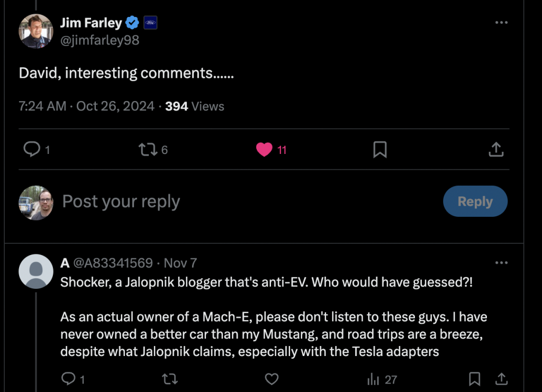Viewport: 542px width, 392px height.
Task: Open reply thread on Jim Farley's post
Action: pyautogui.click(x=37, y=150)
